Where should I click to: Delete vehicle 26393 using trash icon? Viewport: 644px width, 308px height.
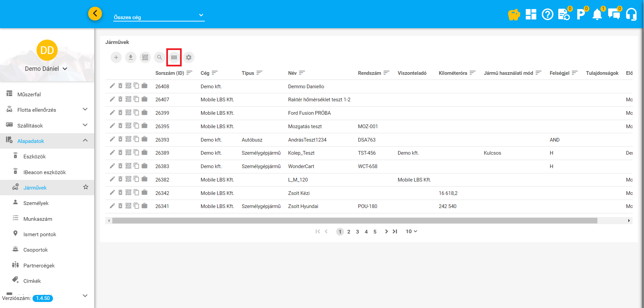click(120, 139)
